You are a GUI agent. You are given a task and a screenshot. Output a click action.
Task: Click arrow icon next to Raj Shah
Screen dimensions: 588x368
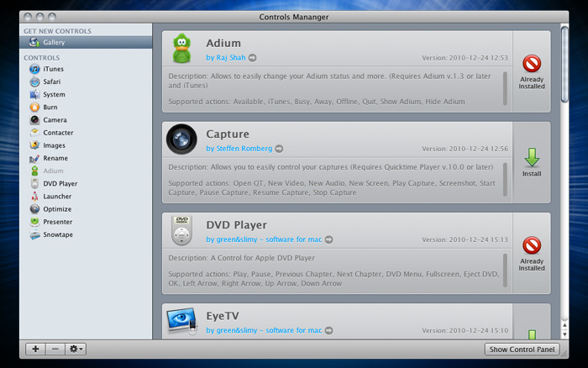click(x=252, y=58)
